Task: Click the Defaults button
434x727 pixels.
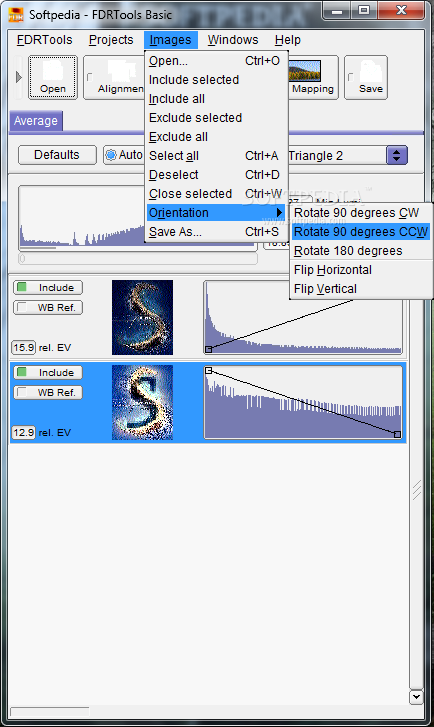Action: 57,155
